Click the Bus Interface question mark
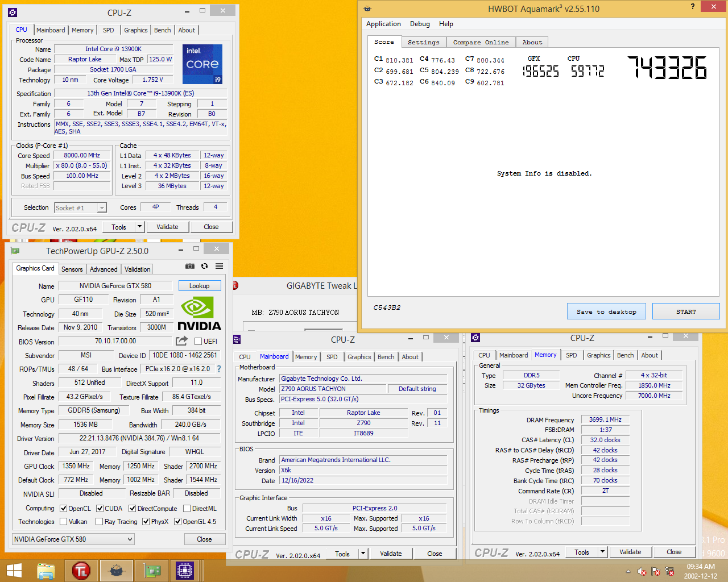 tap(219, 369)
